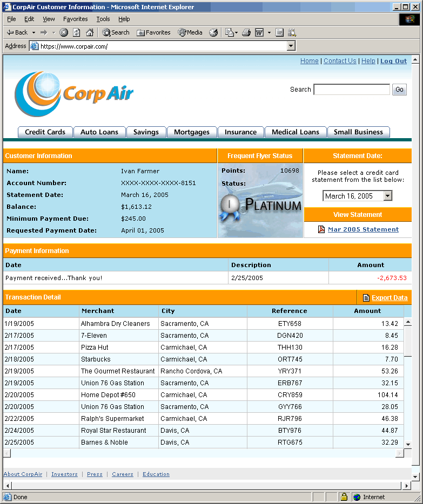Open the File menu
423x504 pixels.
point(11,19)
